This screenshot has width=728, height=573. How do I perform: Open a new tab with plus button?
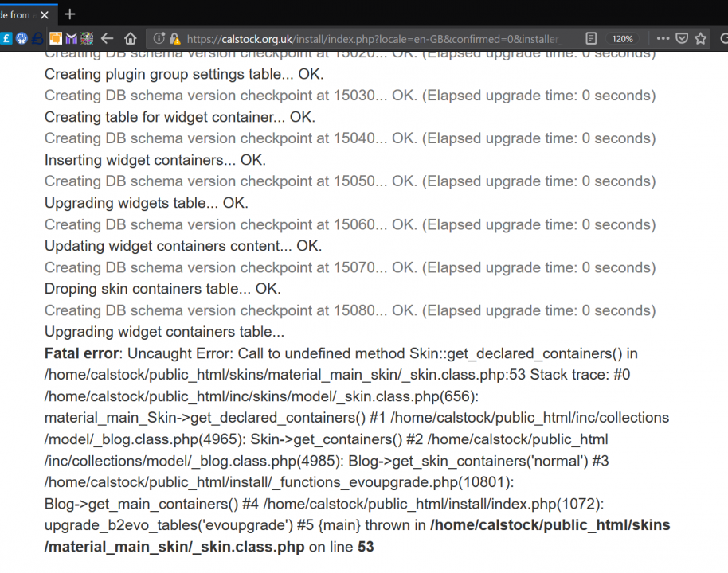click(x=69, y=14)
